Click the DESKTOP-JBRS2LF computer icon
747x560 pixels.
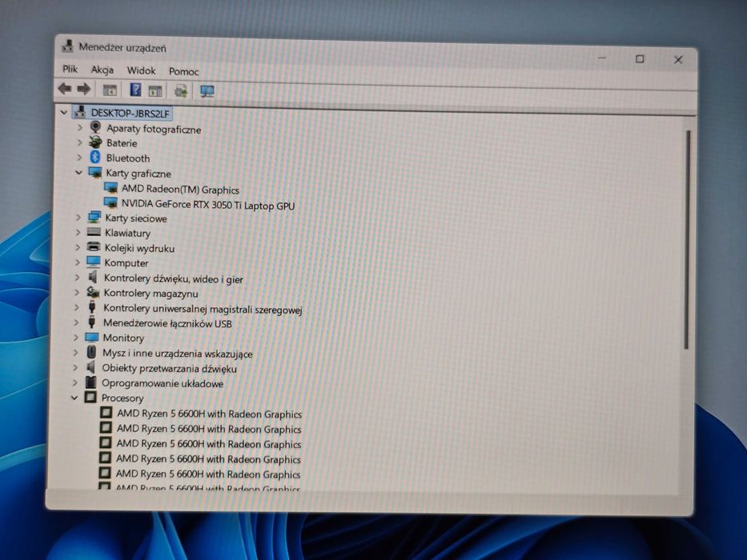tap(80, 112)
